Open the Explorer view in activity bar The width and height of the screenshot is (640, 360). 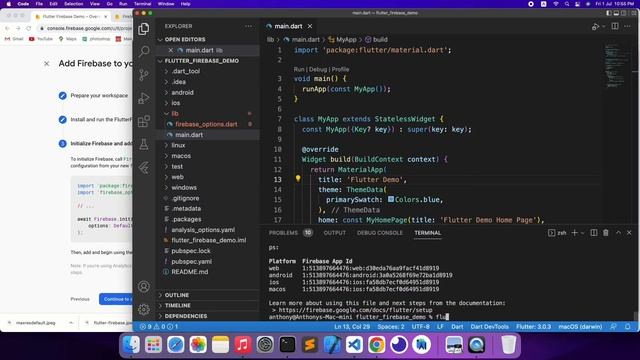point(144,29)
